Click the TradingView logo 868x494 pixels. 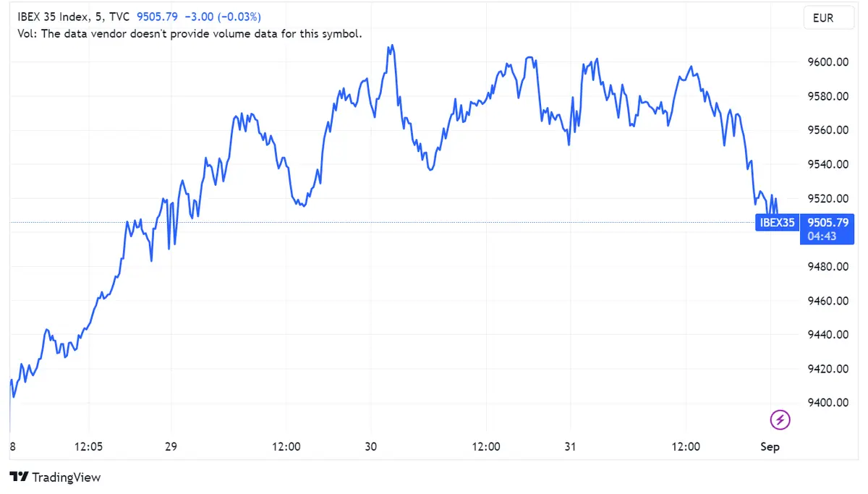54,477
